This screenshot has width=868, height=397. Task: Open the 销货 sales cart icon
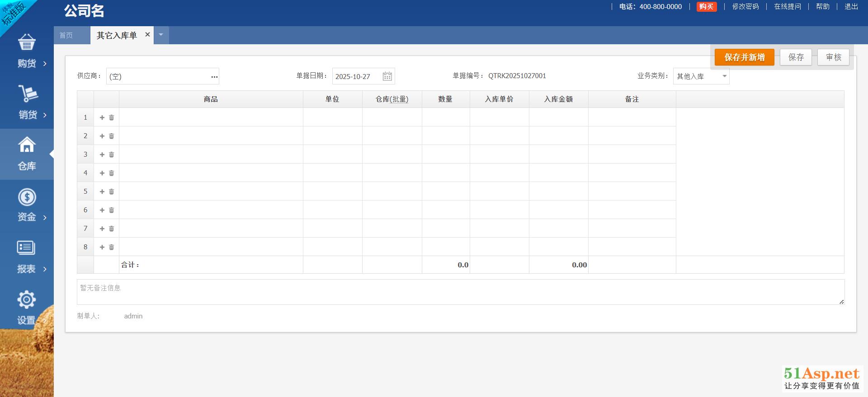pos(28,94)
